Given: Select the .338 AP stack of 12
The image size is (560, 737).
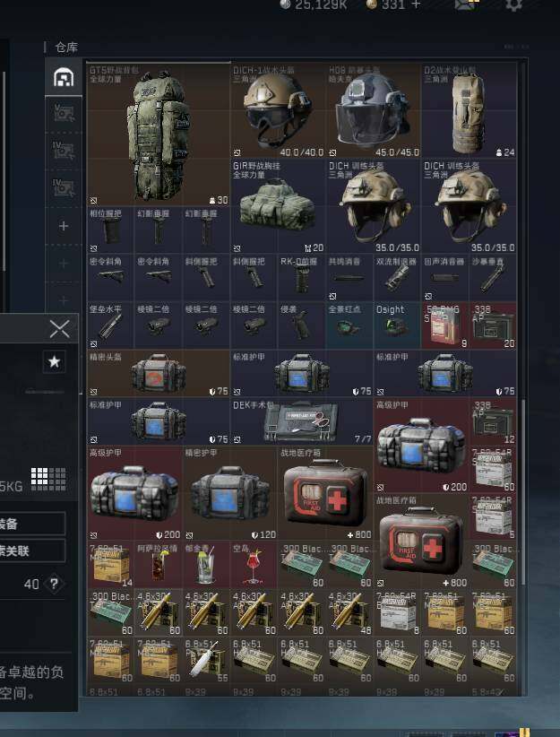Looking at the screenshot, I should tap(493, 421).
